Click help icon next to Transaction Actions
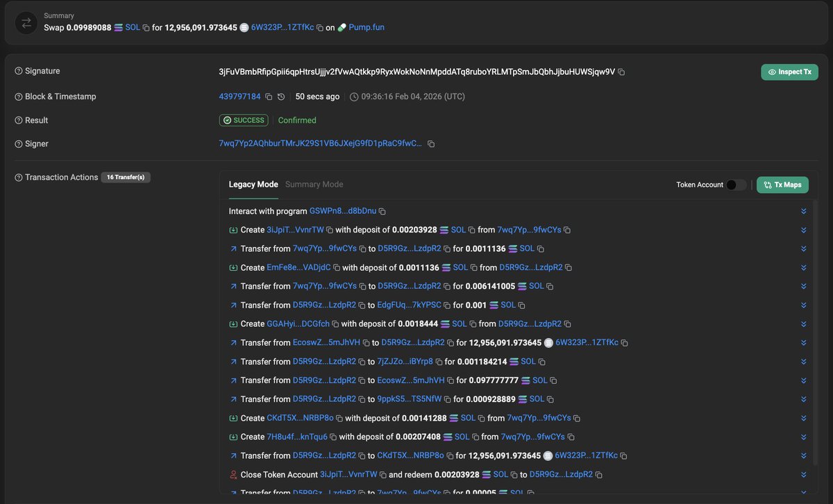The image size is (833, 504). point(19,177)
